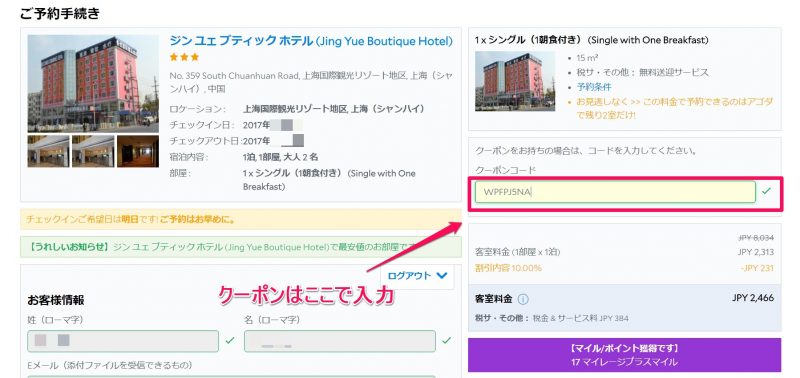
Task: Open the 予約条件 link
Action: (x=594, y=87)
